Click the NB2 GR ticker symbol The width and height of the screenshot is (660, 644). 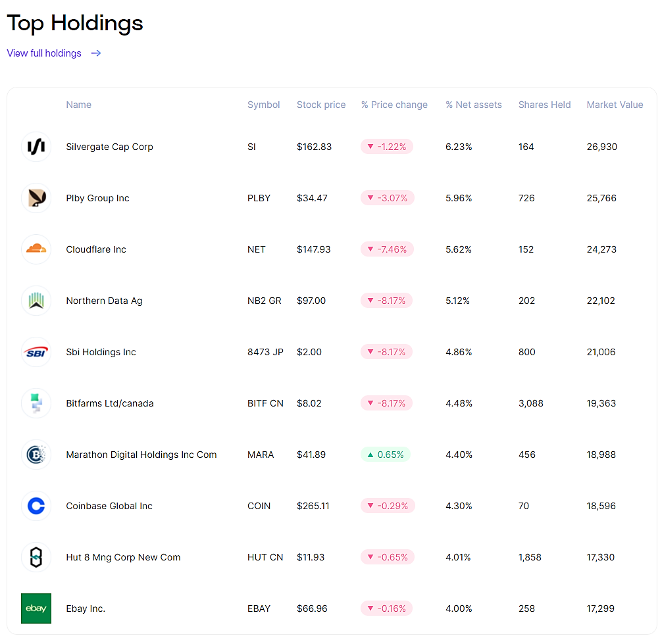click(265, 301)
